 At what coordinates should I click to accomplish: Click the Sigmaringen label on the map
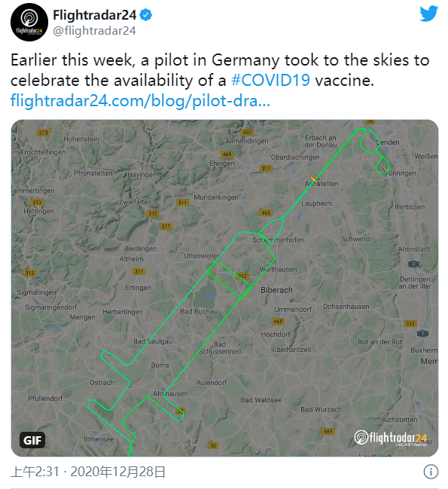coord(36,292)
